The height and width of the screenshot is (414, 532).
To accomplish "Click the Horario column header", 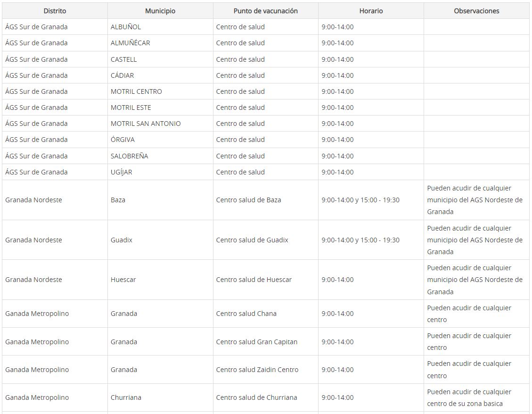I will pos(371,11).
